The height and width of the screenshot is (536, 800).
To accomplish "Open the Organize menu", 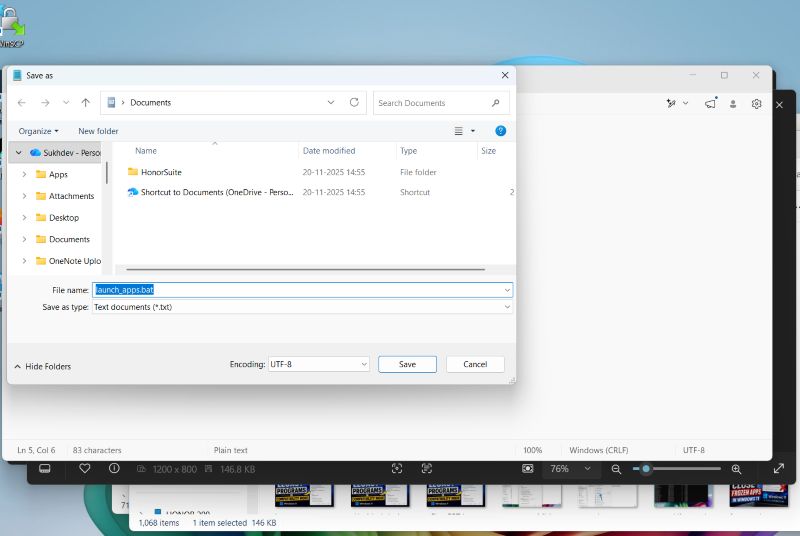I will (38, 131).
